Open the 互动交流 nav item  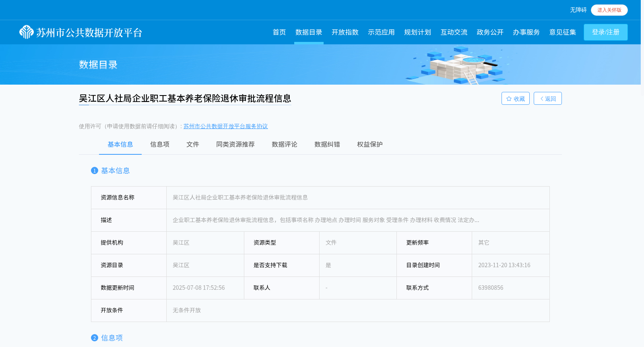click(x=454, y=32)
